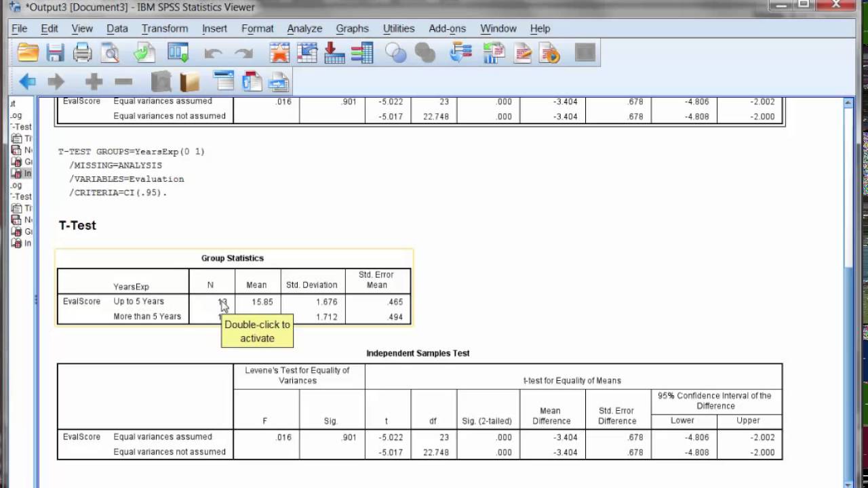Select the Independent Samples Test title
This screenshot has width=868, height=488.
point(418,353)
